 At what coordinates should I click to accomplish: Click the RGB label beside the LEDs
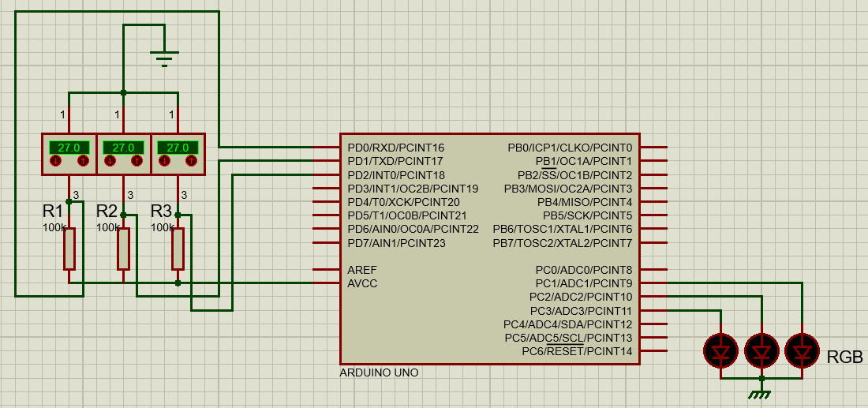(x=845, y=357)
